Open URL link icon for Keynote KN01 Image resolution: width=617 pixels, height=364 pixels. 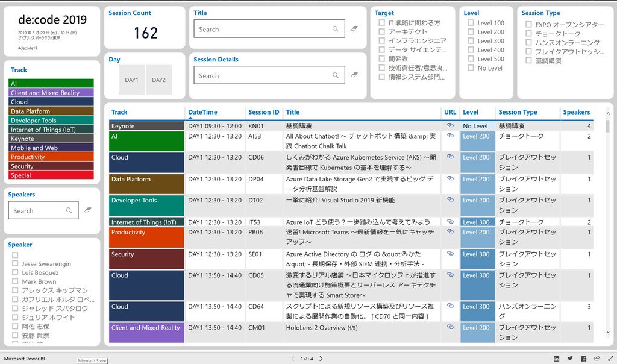451,125
